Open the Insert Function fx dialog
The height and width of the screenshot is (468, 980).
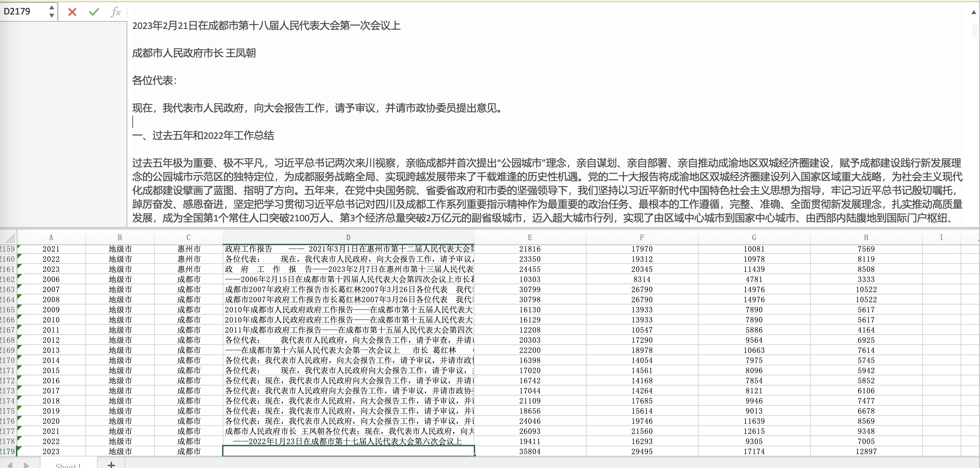pyautogui.click(x=116, y=12)
